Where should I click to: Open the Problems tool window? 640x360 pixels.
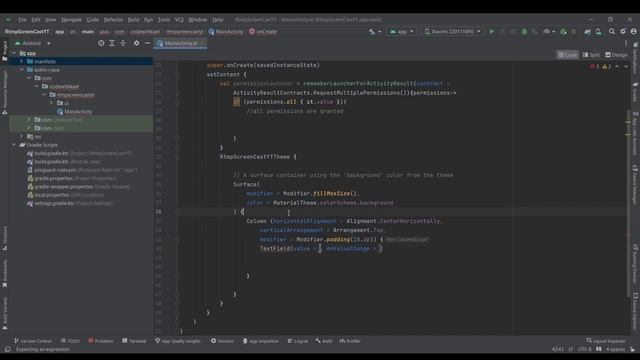[x=101, y=341]
